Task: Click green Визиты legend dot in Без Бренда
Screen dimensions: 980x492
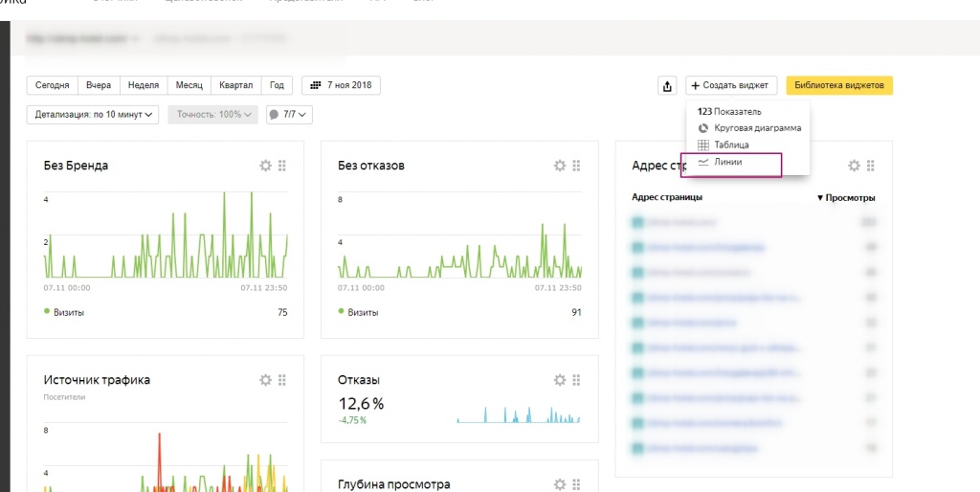Action: pyautogui.click(x=47, y=311)
